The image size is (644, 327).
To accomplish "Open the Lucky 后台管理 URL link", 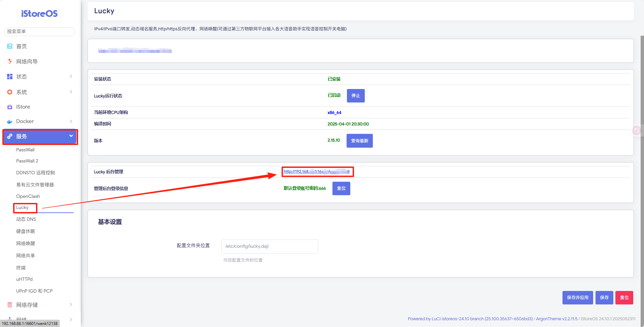I will pyautogui.click(x=317, y=172).
